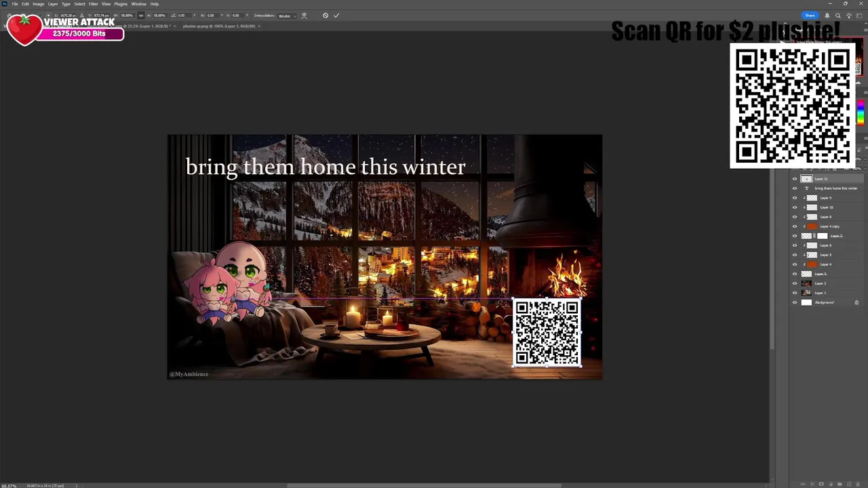Screen dimensions: 868x488
Task: Select the Layer 5 row
Action: [x=827, y=255]
